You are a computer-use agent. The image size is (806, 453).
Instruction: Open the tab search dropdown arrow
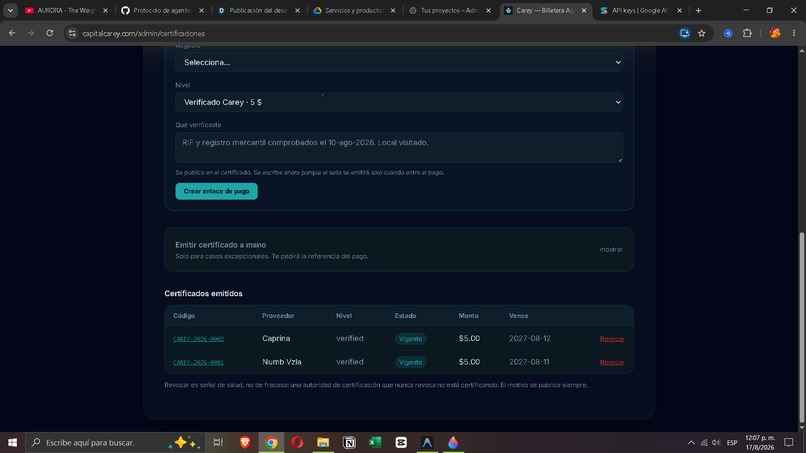(10, 10)
